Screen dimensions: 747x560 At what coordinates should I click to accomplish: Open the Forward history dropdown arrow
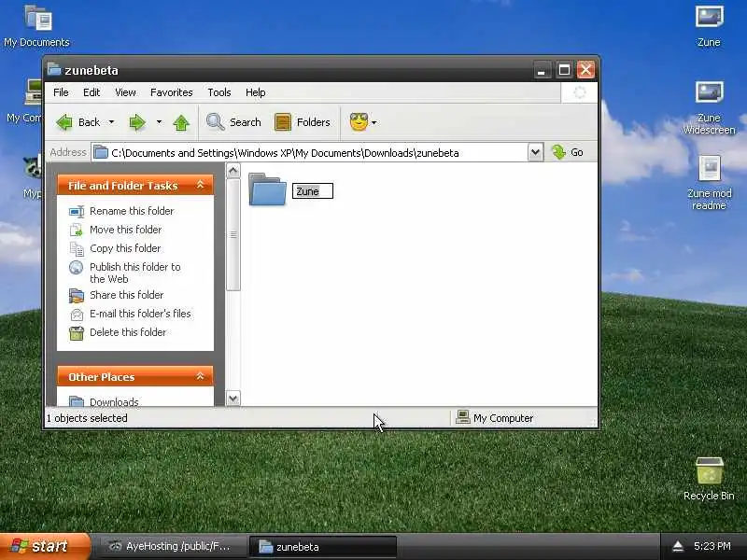pyautogui.click(x=159, y=122)
